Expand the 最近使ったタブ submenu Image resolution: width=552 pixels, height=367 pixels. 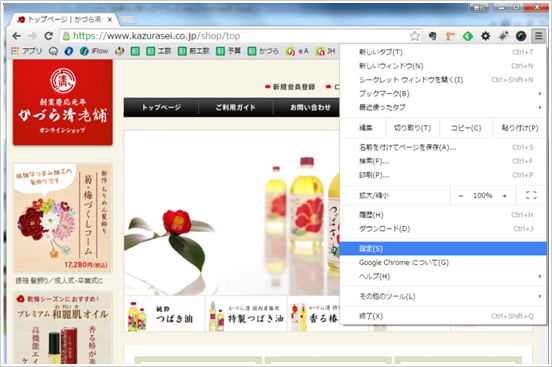click(443, 107)
